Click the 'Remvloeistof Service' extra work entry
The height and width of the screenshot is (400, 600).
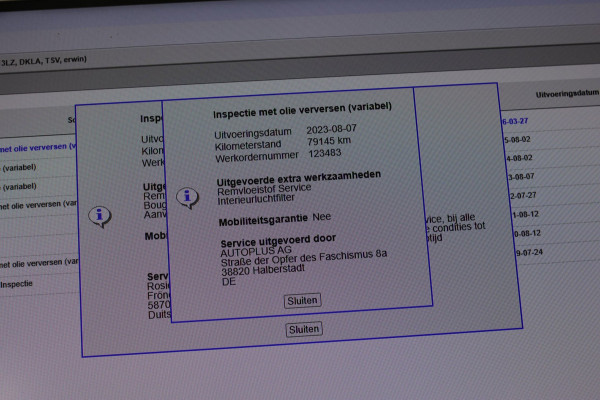click(264, 187)
